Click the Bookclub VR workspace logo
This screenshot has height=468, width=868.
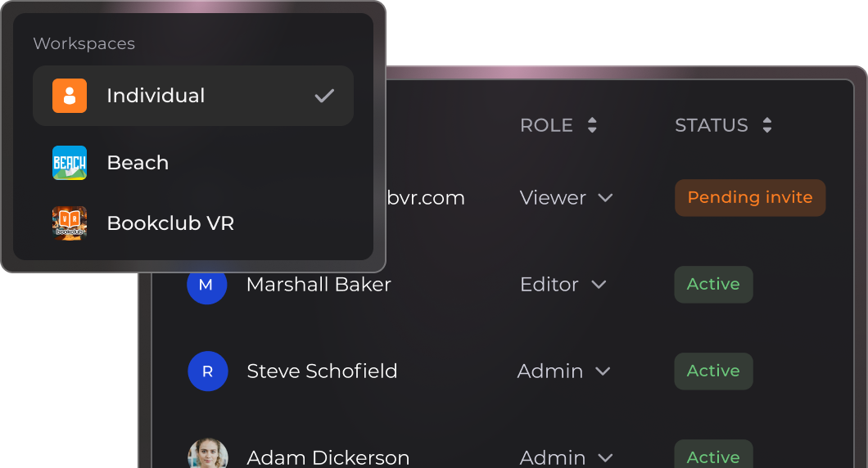pos(70,223)
